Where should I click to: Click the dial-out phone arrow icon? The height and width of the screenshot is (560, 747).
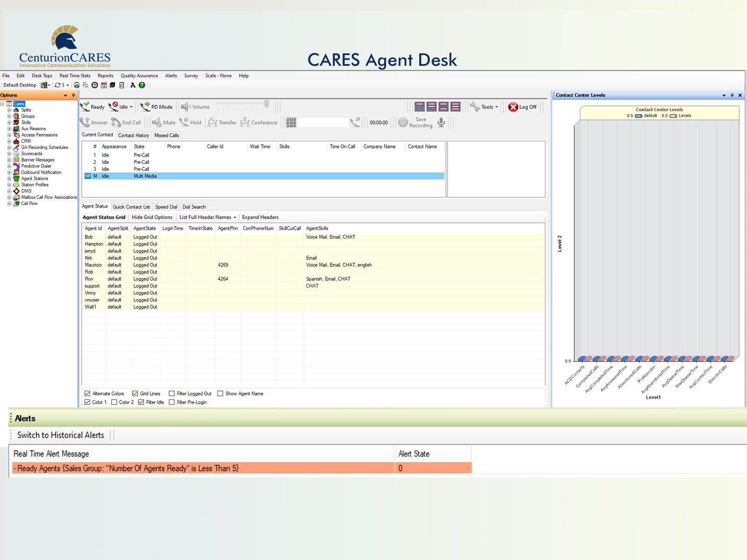click(x=355, y=122)
